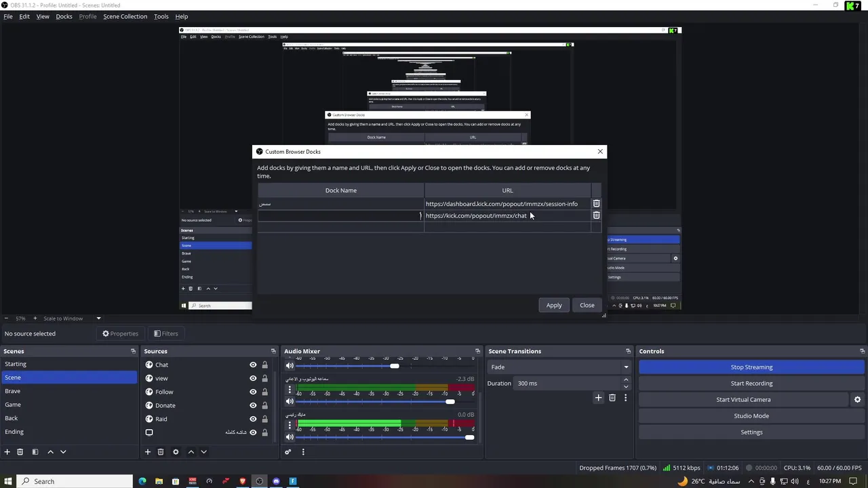Open Discord from the Windows taskbar
The width and height of the screenshot is (868, 488).
[x=276, y=481]
